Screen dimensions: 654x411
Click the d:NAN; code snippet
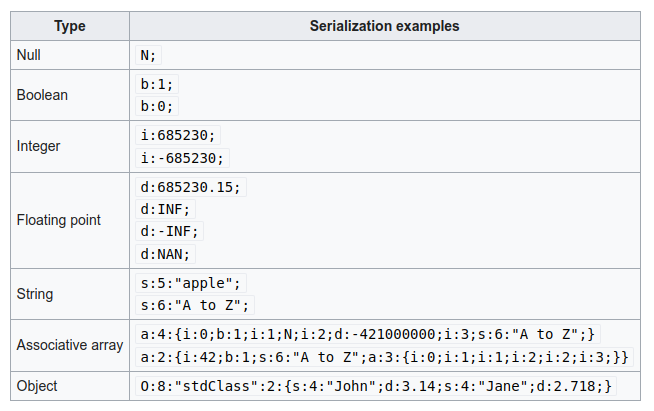(x=165, y=254)
